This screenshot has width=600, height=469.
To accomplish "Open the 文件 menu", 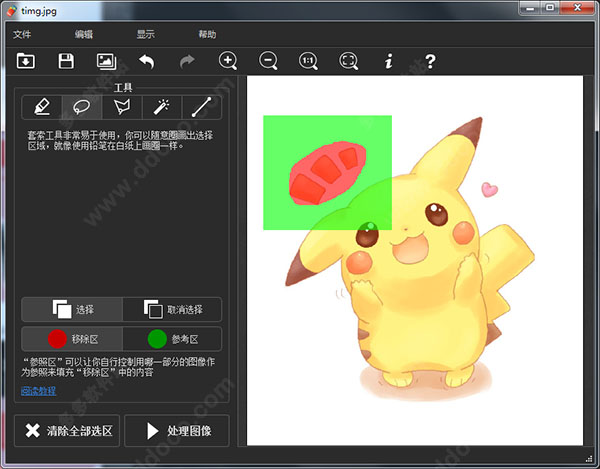I will coord(22,34).
